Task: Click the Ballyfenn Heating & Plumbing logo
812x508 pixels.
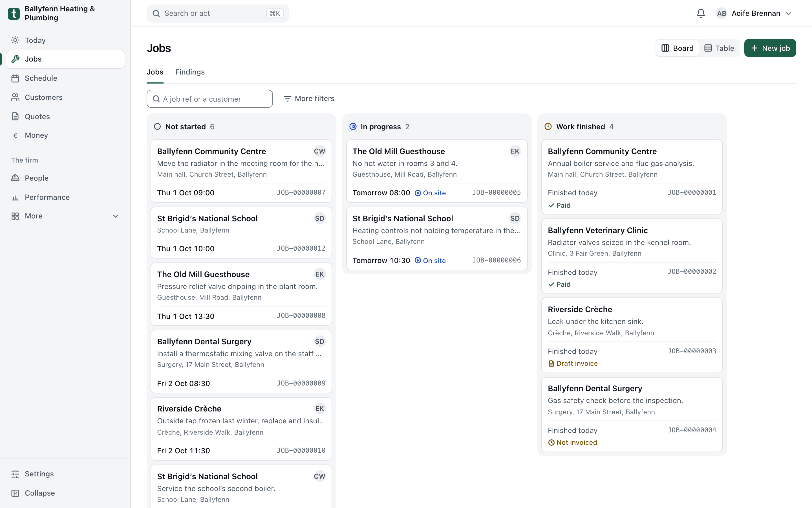Action: (14, 14)
